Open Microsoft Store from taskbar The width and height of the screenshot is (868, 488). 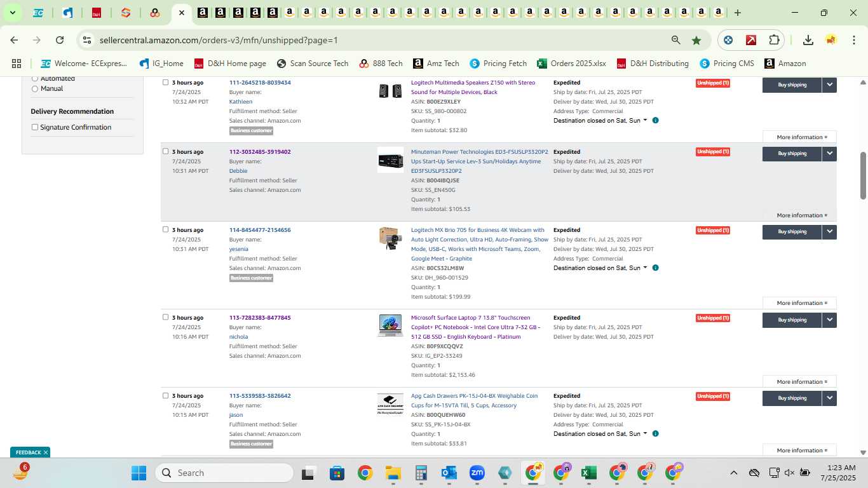tap(337, 473)
